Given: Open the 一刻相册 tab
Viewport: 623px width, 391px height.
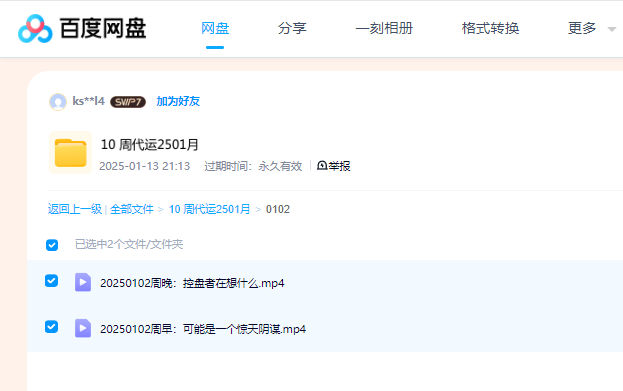Looking at the screenshot, I should coord(384,28).
